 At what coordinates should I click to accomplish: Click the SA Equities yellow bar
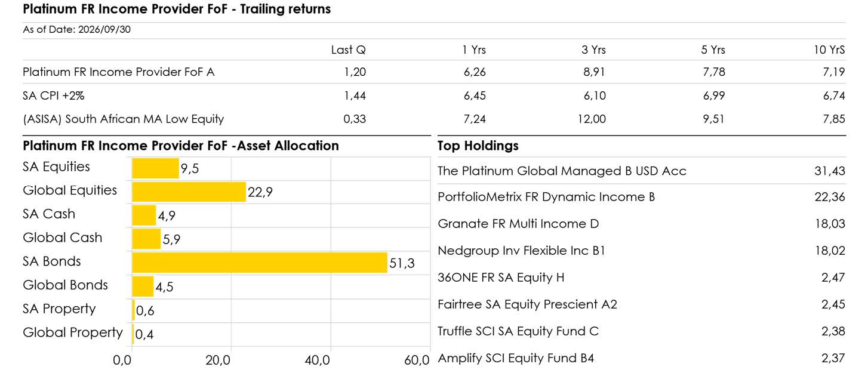pos(155,168)
